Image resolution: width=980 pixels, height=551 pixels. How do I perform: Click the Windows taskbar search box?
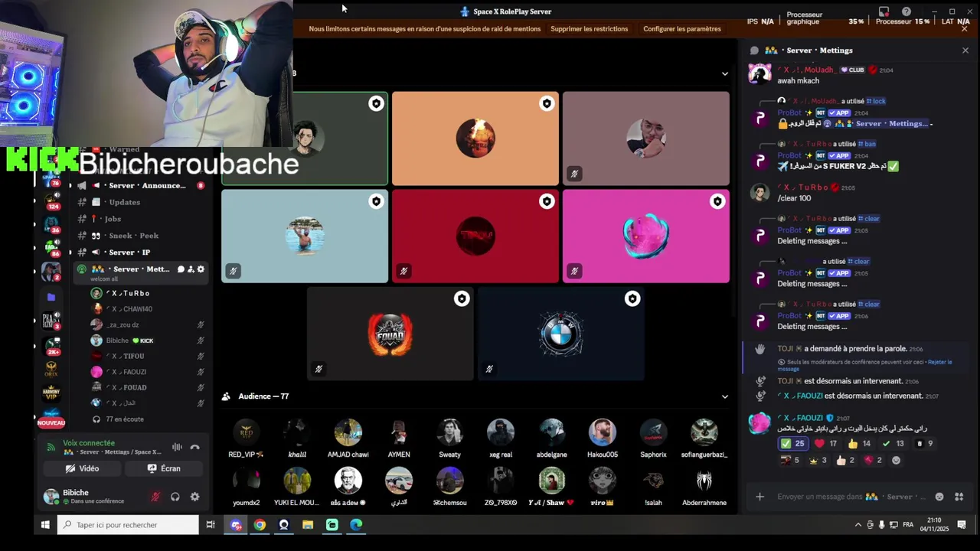click(129, 525)
